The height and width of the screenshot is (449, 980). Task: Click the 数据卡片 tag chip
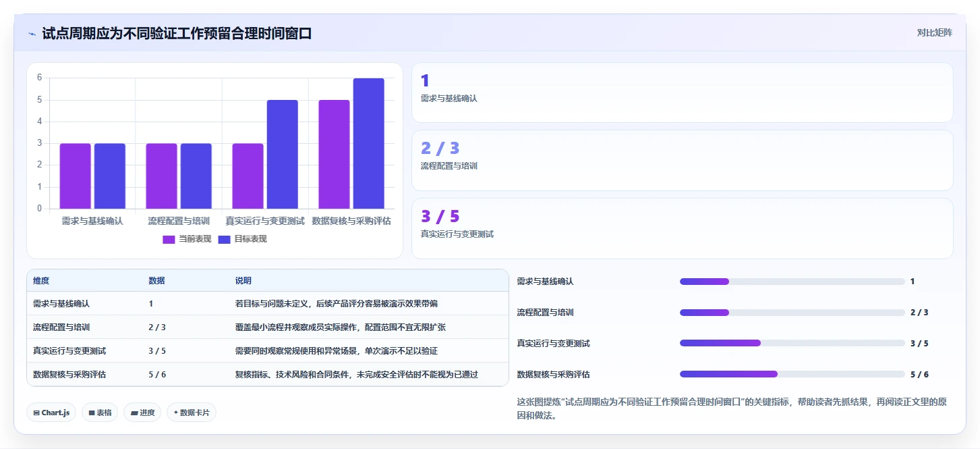[x=192, y=413]
